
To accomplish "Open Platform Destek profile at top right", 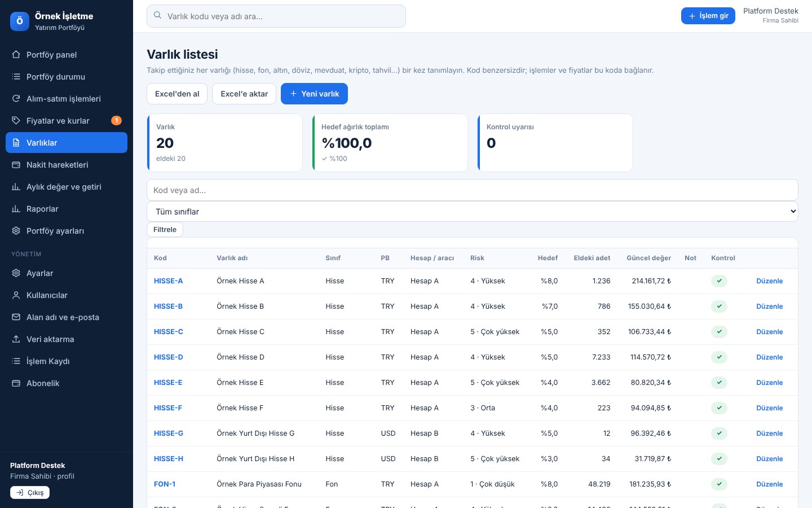I will 770,16.
